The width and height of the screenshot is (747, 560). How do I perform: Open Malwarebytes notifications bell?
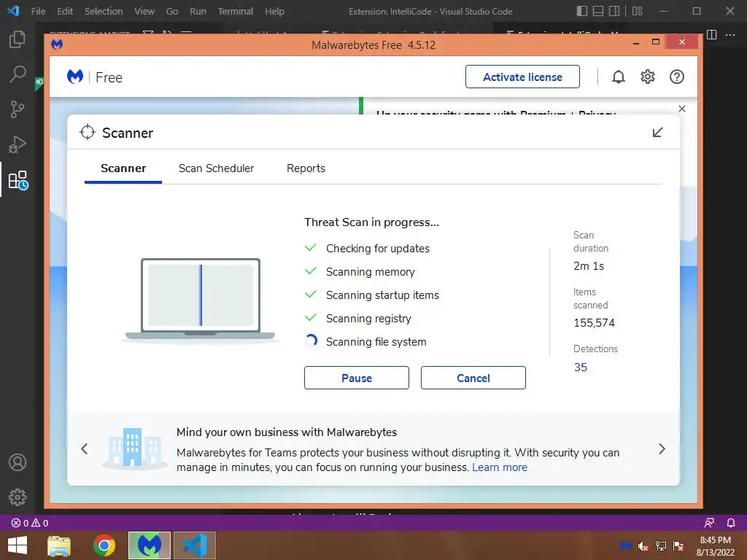click(619, 77)
